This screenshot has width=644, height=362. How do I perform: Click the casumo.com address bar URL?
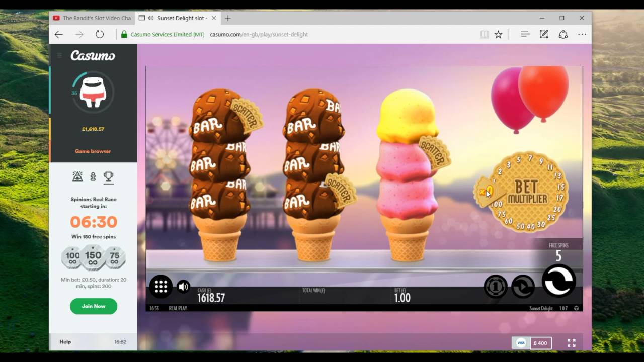259,34
